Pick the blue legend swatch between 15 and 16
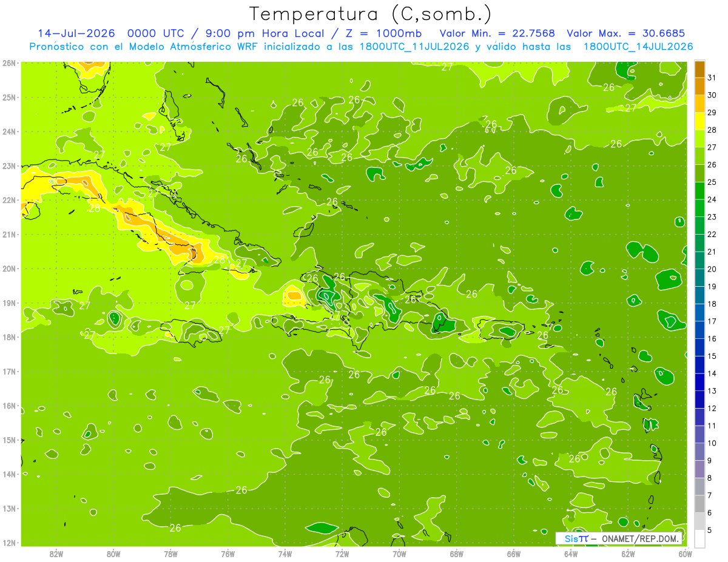The image size is (728, 562). (699, 347)
